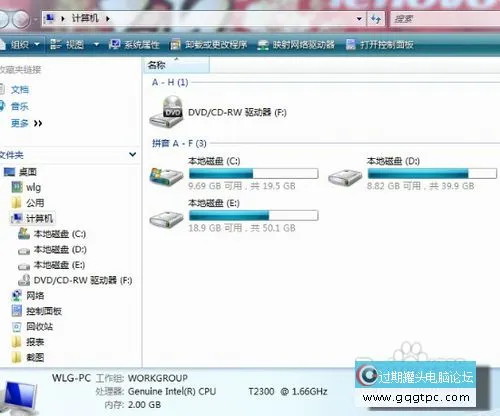This screenshot has height=416, width=500.
Task: Open the 视图 dropdown arrow
Action: (96, 44)
